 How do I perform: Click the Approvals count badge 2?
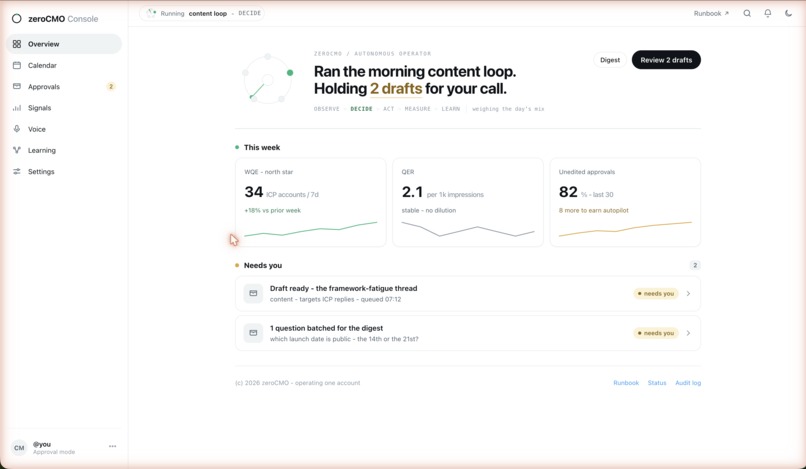111,86
